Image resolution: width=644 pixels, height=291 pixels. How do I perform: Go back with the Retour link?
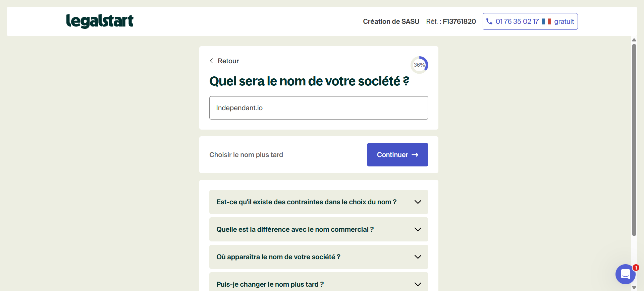(x=228, y=61)
